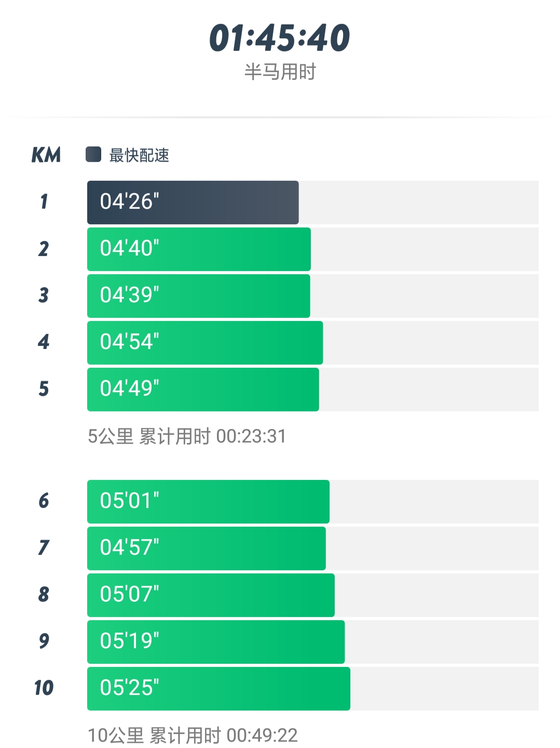Image resolution: width=560 pixels, height=748 pixels.
Task: Tap the 10公里 累计用时 00:49:22 summary
Action: coord(193,735)
